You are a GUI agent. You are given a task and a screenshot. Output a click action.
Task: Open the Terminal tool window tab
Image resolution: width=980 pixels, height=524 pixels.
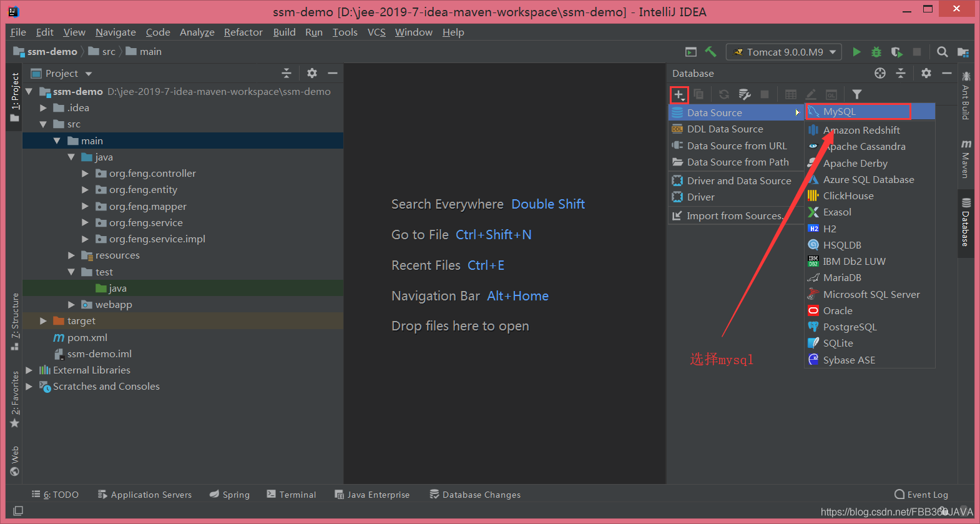[x=292, y=494]
